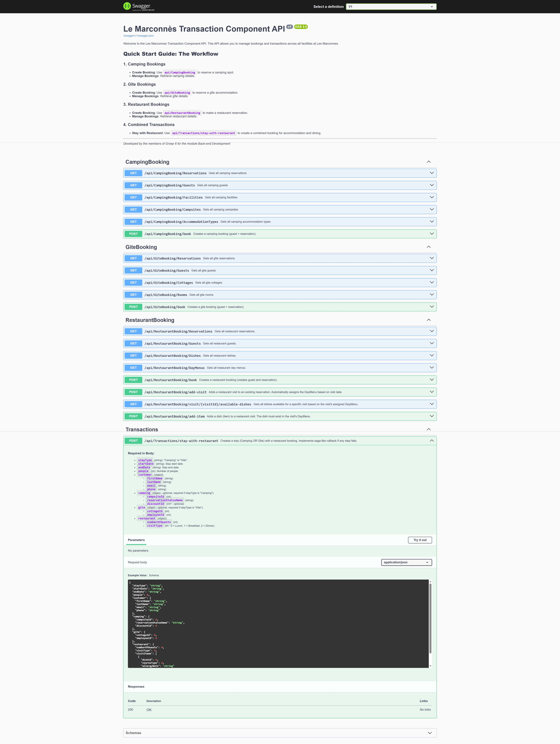This screenshot has height=744, width=560.
Task: Click the Try it out button
Action: pyautogui.click(x=420, y=540)
